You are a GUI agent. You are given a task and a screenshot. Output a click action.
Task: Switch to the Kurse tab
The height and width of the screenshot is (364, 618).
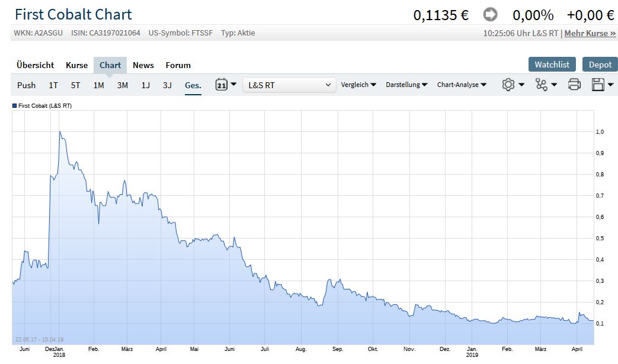click(x=77, y=65)
